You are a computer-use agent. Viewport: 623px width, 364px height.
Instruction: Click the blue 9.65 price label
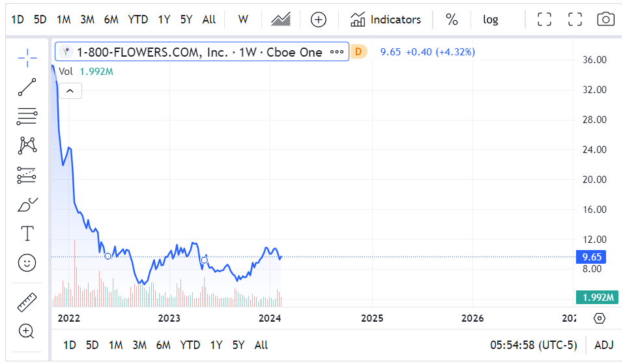(591, 257)
